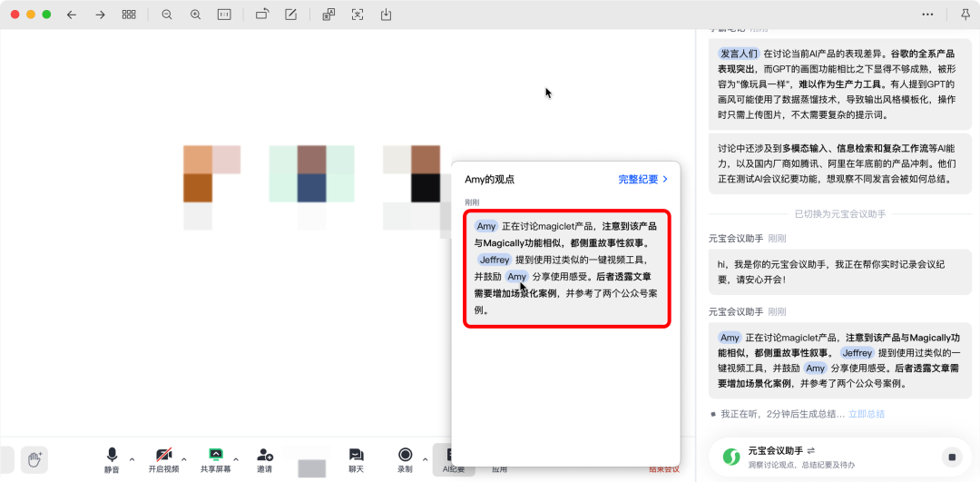Zoom out with the minus magnifier
Image resolution: width=980 pixels, height=482 pixels.
coord(167,15)
